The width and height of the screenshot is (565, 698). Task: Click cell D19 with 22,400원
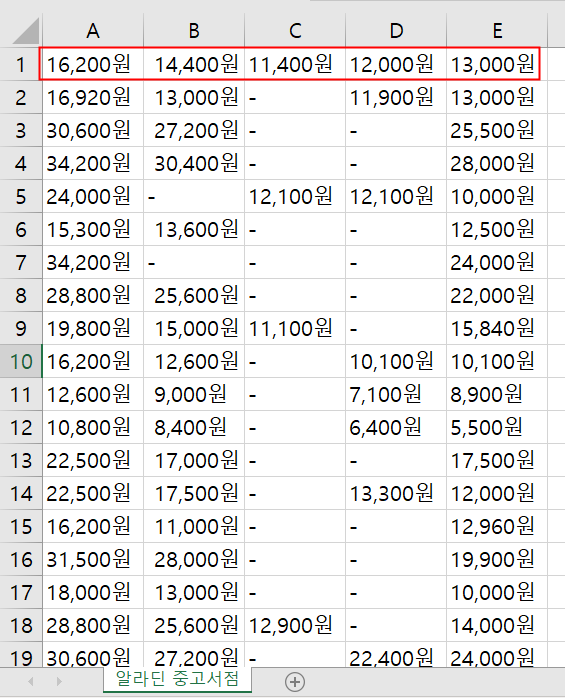(x=396, y=654)
